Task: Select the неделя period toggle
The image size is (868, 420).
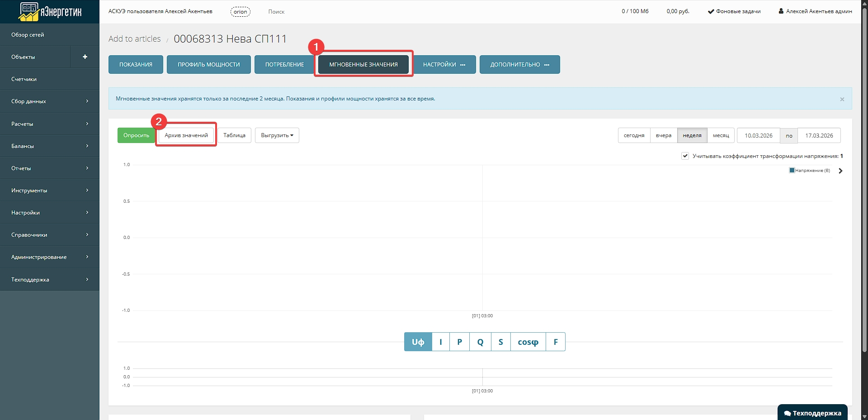Action: pyautogui.click(x=692, y=135)
